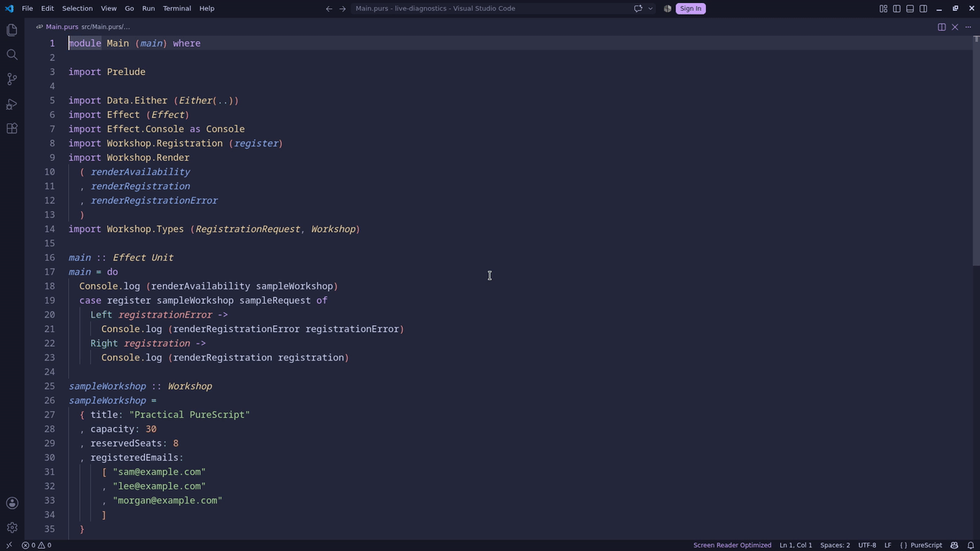Open the Chat icon in title bar
The image size is (980, 551).
(638, 8)
